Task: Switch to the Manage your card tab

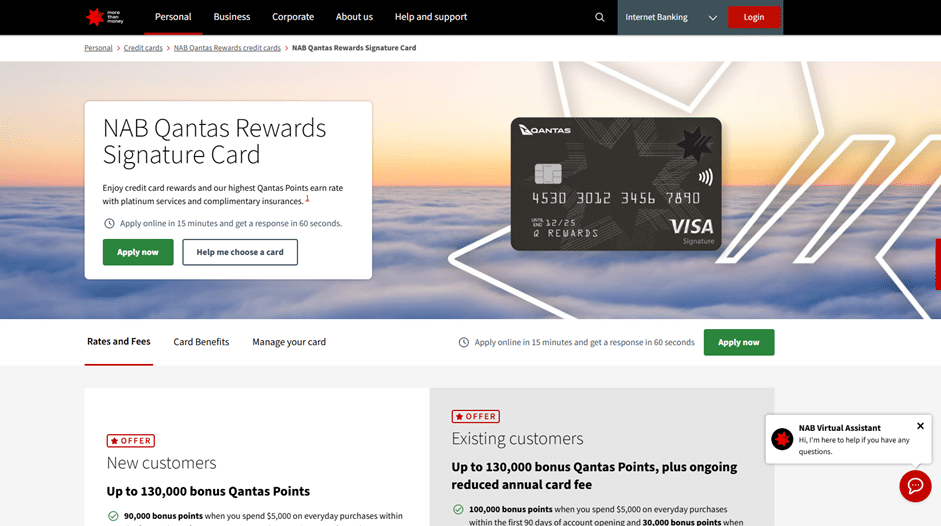Action: click(x=289, y=342)
